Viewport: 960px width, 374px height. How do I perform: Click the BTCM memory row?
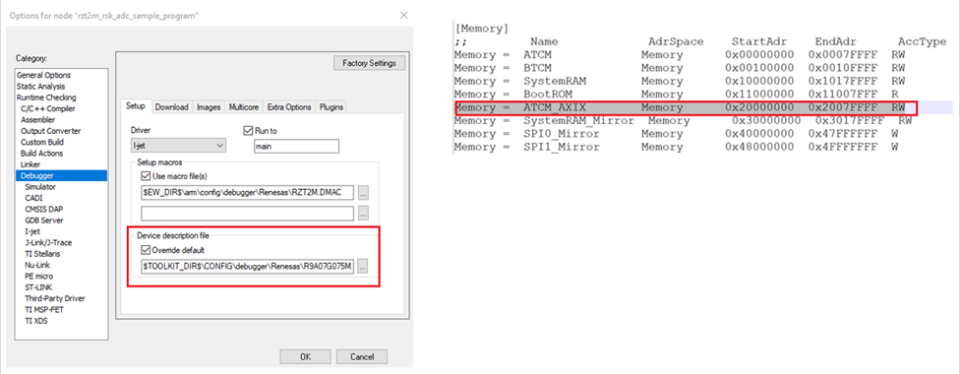(x=680, y=68)
